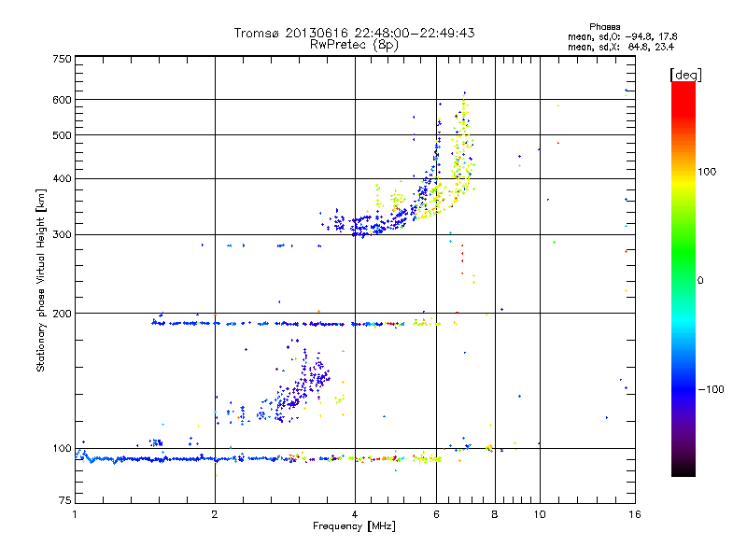The width and height of the screenshot is (747, 560).
Task: Click the colorbar tick label '-100'
Action: [711, 389]
